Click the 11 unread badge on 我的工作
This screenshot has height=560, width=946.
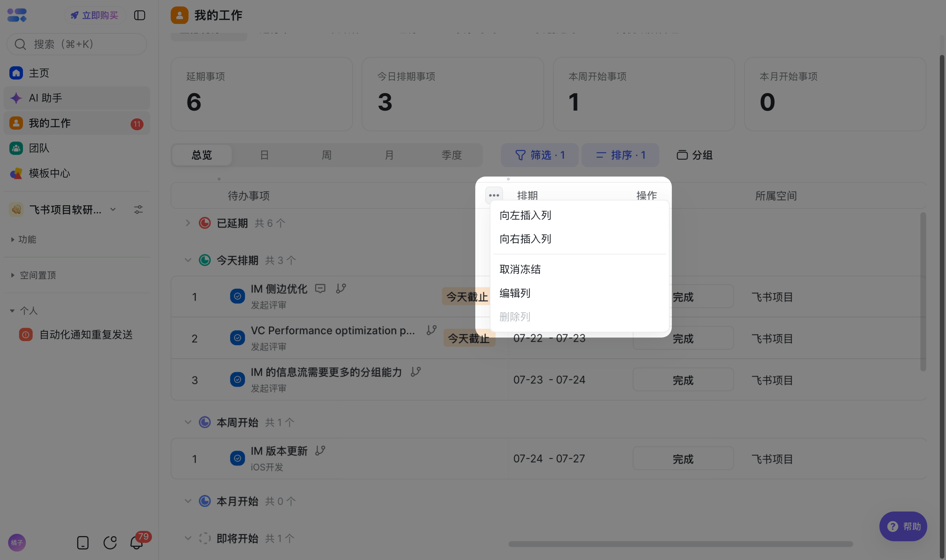137,124
